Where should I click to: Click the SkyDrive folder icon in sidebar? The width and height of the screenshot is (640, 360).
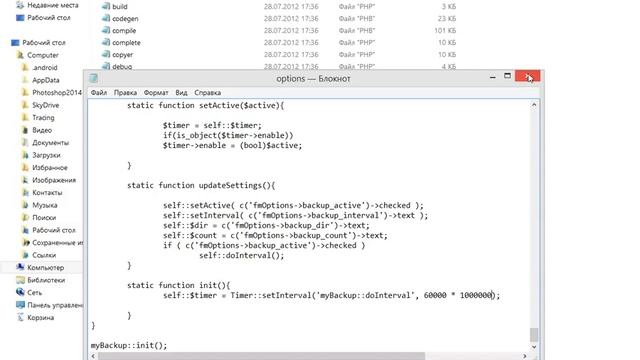[x=25, y=105]
